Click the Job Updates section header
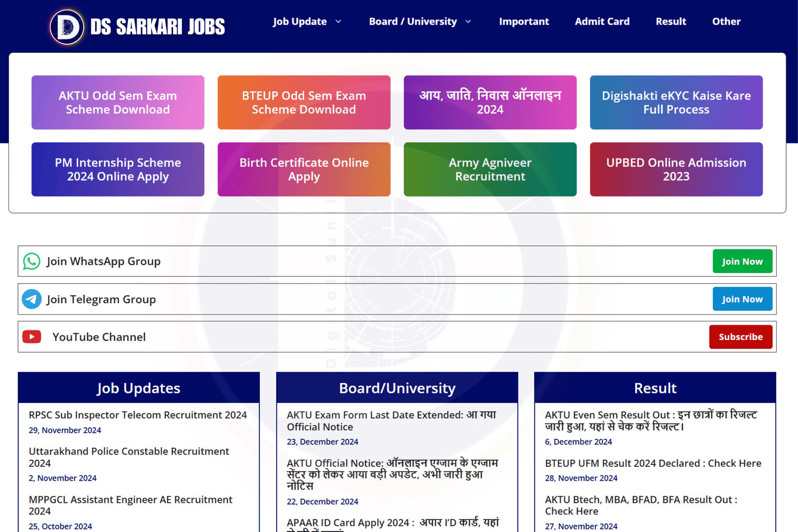The height and width of the screenshot is (532, 798). coord(139,388)
